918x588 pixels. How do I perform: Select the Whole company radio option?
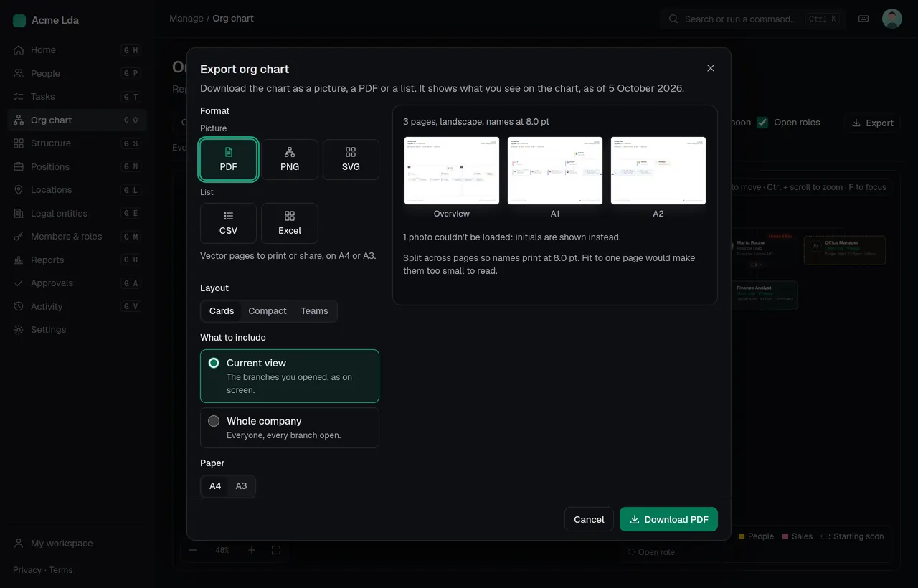coord(290,427)
